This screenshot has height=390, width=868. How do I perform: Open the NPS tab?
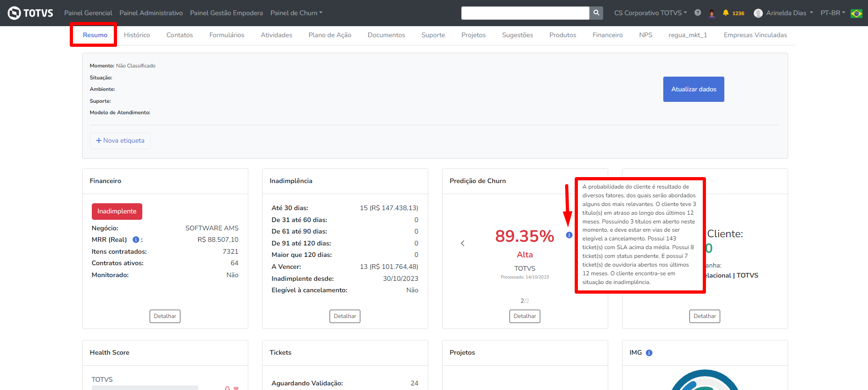(645, 35)
